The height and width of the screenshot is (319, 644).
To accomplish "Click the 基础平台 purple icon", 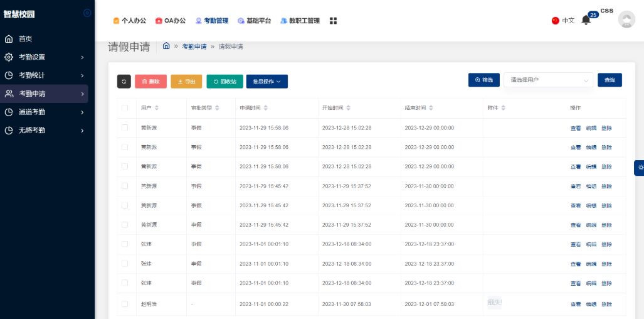I will [241, 21].
